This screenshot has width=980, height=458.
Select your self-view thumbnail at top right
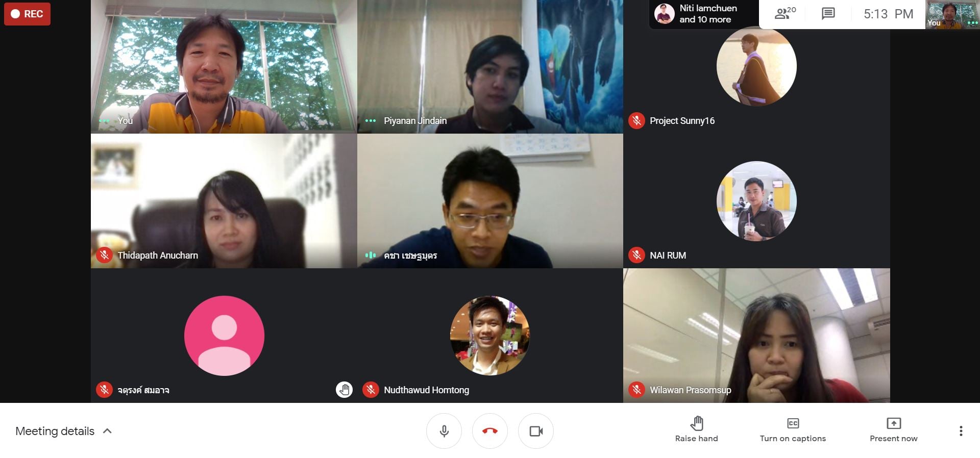[952, 14]
